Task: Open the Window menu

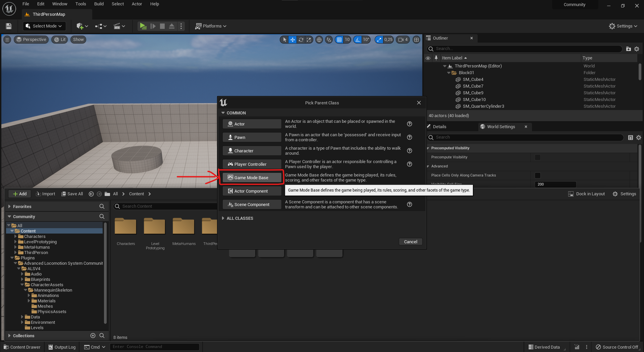Action: [60, 4]
